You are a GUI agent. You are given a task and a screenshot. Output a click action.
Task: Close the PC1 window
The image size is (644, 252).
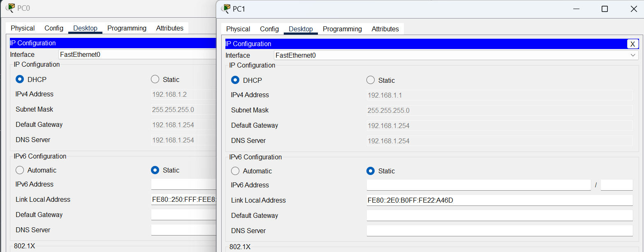click(x=634, y=9)
